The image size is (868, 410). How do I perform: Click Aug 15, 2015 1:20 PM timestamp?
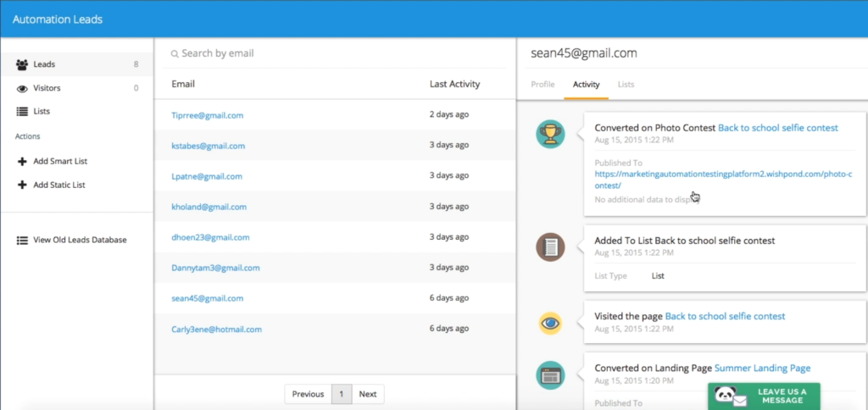point(634,380)
